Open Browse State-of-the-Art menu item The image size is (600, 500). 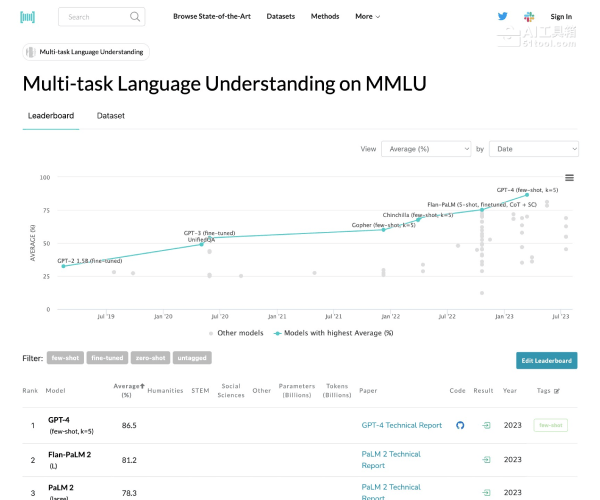pyautogui.click(x=211, y=17)
